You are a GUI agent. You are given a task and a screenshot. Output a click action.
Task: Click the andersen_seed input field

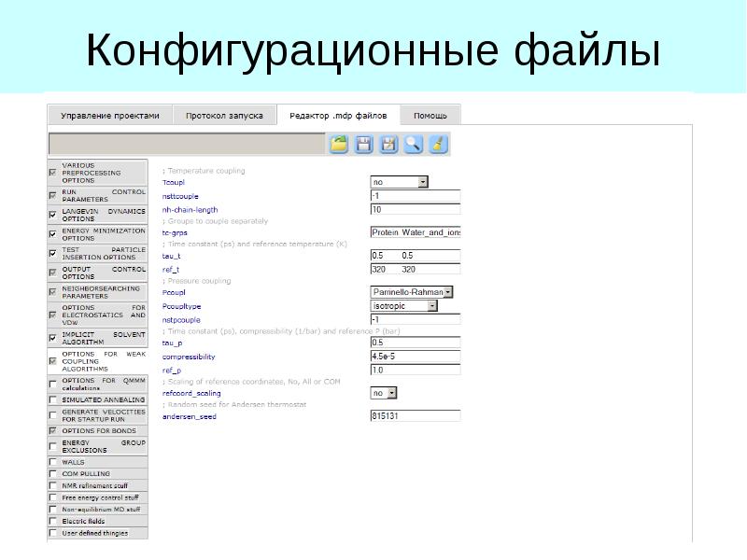point(415,416)
